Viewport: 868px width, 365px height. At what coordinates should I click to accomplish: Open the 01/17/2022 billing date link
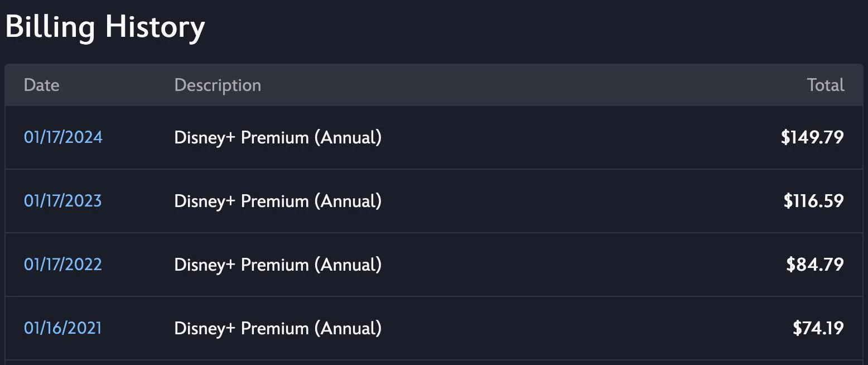pos(62,265)
